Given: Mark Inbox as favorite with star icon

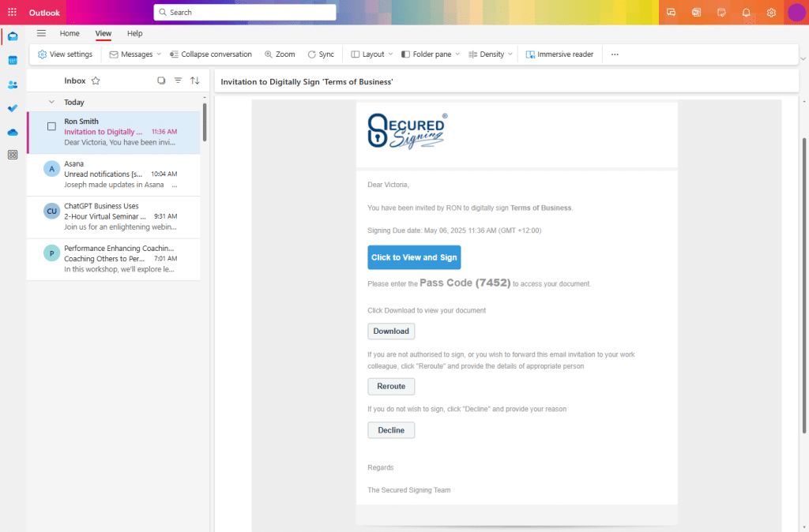Looking at the screenshot, I should (96, 81).
